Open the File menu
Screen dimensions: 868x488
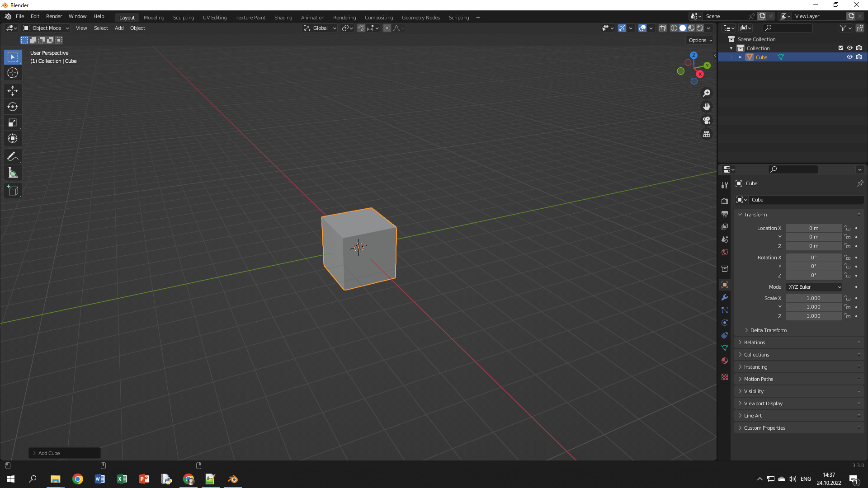[x=20, y=16]
